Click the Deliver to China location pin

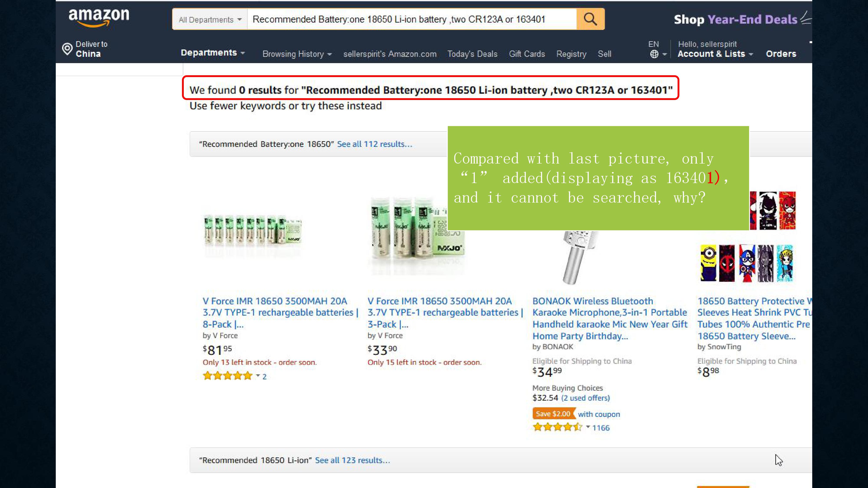67,49
